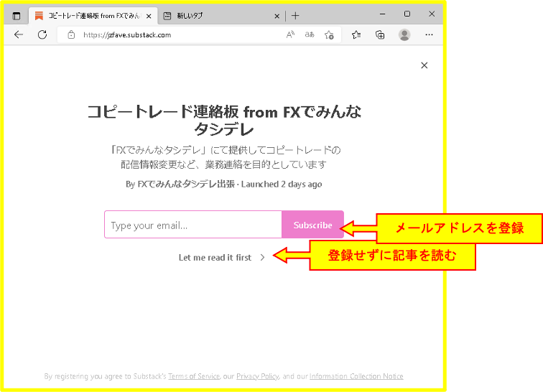Open the user profile avatar
Screen dimensions: 543x392
click(x=404, y=34)
